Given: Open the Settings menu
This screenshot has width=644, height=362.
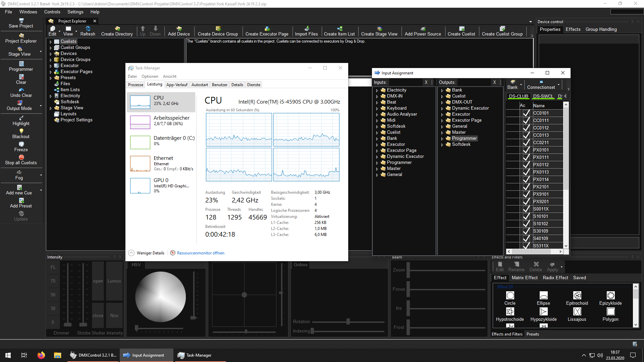Looking at the screenshot, I should pos(75,12).
